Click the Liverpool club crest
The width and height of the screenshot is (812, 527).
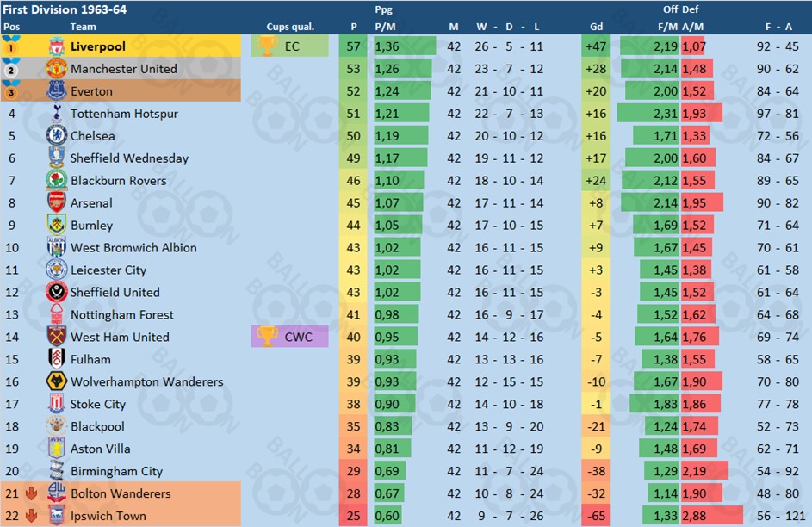pos(57,46)
